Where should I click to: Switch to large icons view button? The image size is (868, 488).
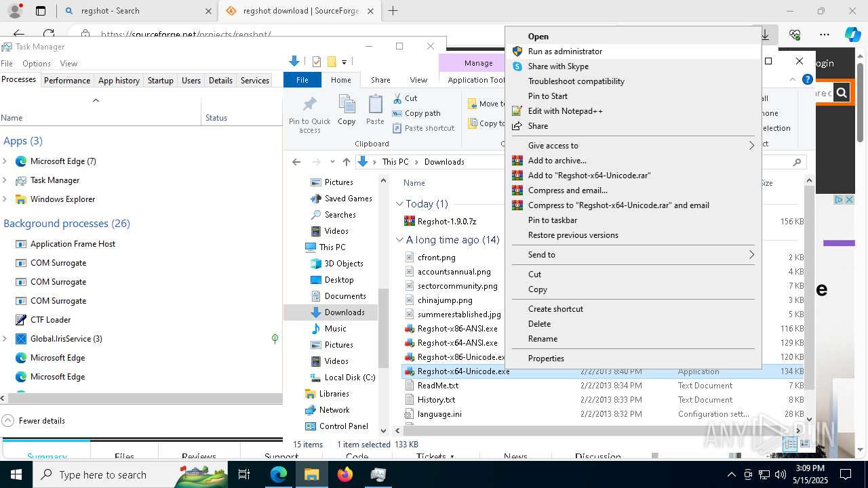pyautogui.click(x=805, y=445)
